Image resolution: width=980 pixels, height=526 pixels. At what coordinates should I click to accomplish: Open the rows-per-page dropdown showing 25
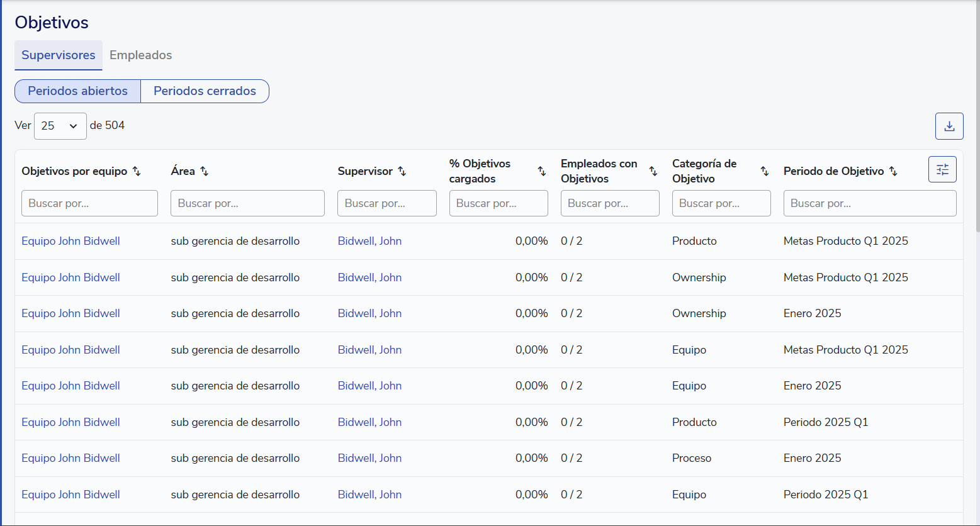(x=60, y=126)
